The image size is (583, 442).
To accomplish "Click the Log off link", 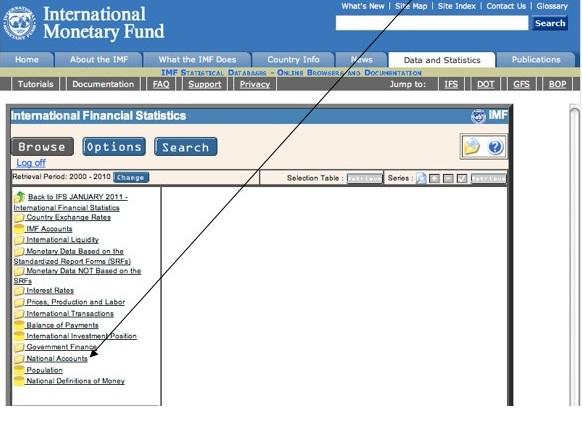I will click(x=31, y=163).
